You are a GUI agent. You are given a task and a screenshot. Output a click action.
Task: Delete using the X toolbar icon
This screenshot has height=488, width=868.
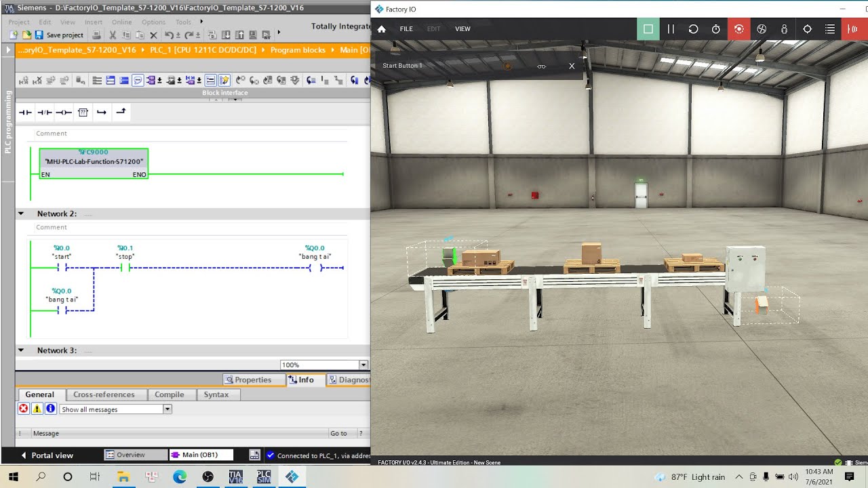tap(153, 35)
